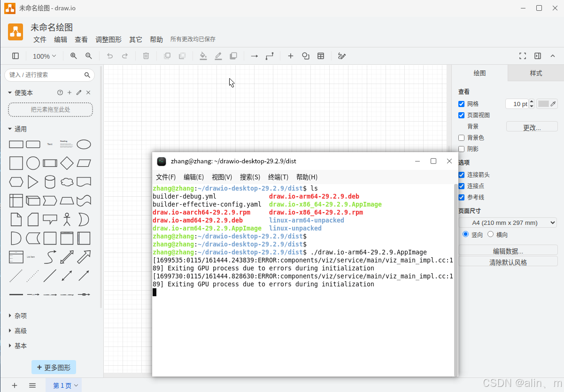Click the freehand drawing icon
The height and width of the screenshot is (392, 564).
342,56
